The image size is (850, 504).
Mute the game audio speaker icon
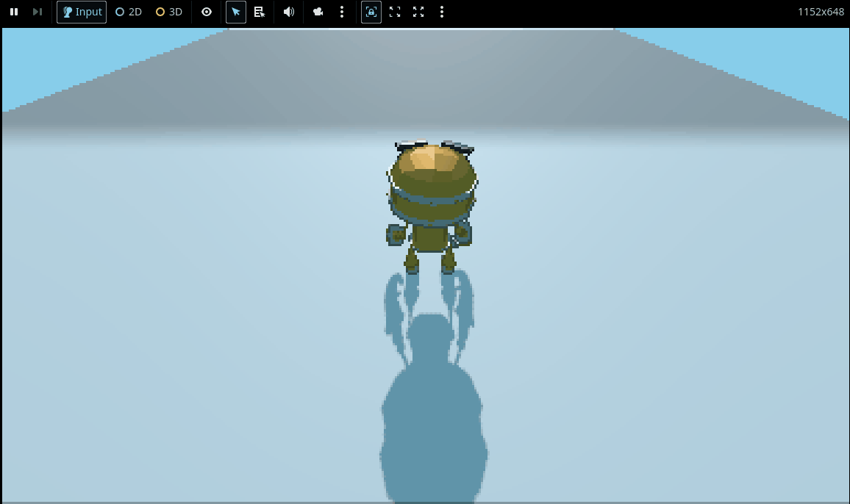click(289, 12)
